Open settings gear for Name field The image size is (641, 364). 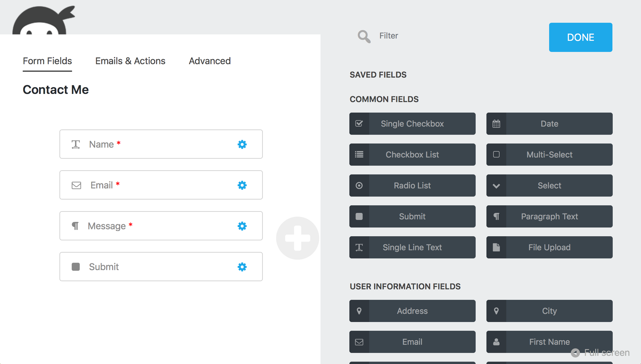tap(242, 144)
